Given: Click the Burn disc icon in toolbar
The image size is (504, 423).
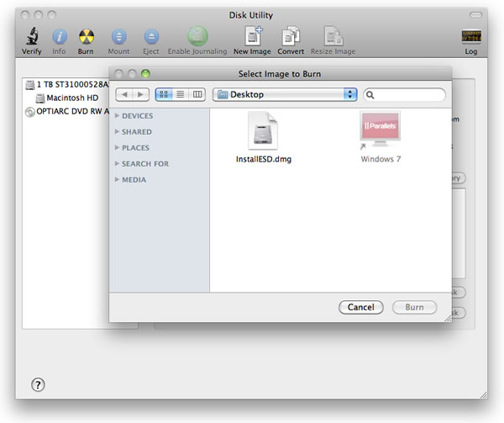Looking at the screenshot, I should 86,37.
